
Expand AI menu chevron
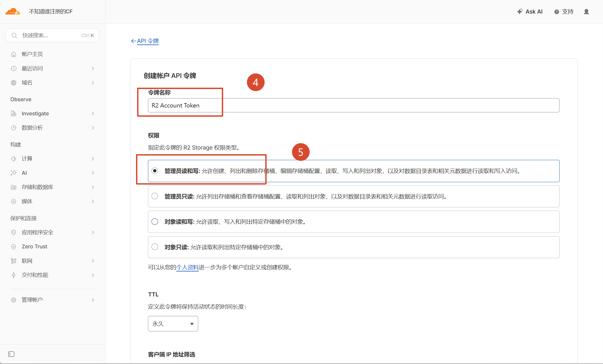coord(93,173)
